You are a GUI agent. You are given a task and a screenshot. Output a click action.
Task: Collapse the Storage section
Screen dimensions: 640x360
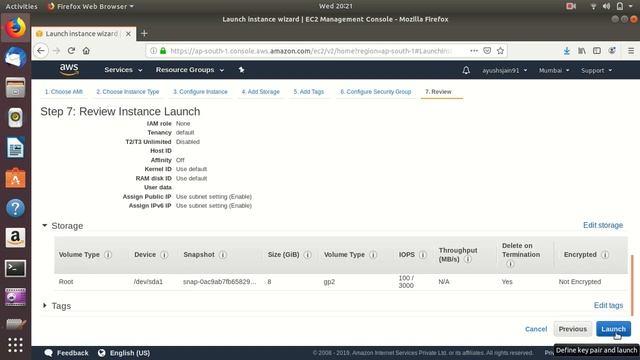click(44, 225)
